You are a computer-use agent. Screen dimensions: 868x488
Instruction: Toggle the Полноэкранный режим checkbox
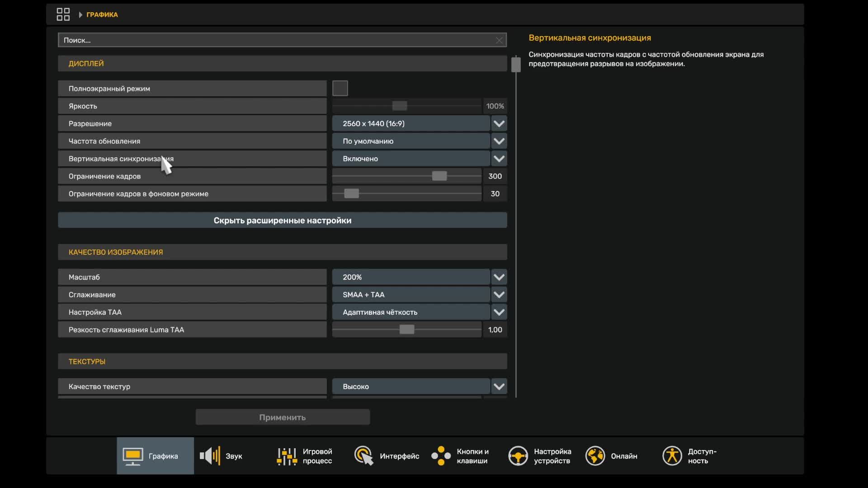340,88
